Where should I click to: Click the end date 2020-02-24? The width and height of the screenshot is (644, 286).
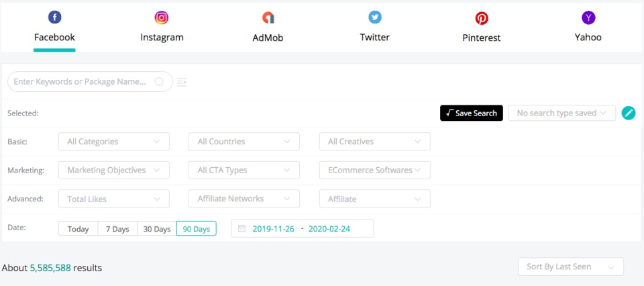[329, 229]
